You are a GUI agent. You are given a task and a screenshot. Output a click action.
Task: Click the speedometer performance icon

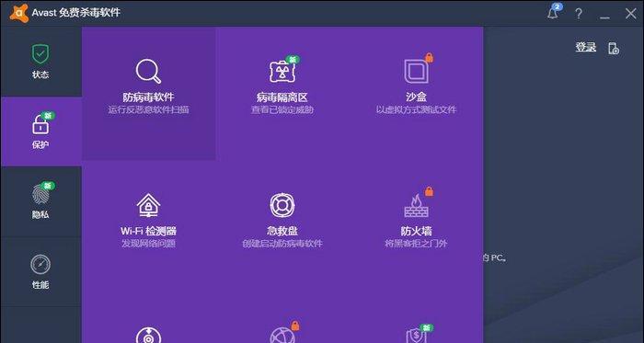click(x=40, y=264)
